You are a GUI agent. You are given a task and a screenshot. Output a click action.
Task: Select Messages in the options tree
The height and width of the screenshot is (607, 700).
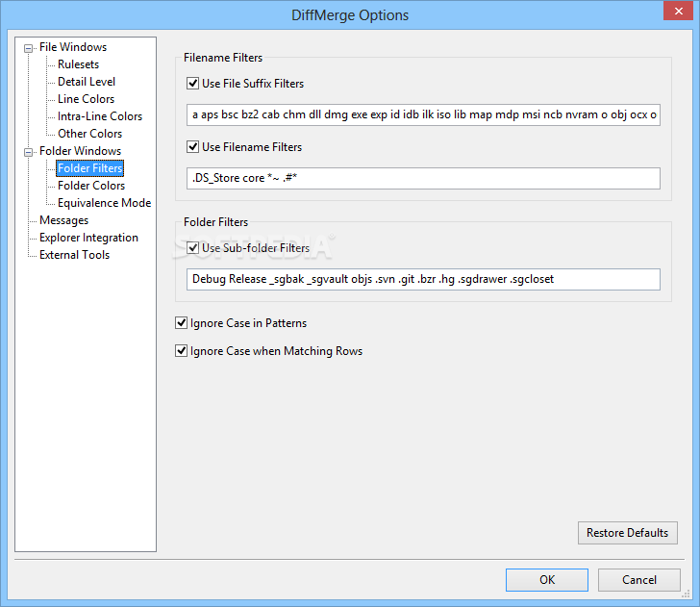pyautogui.click(x=63, y=220)
